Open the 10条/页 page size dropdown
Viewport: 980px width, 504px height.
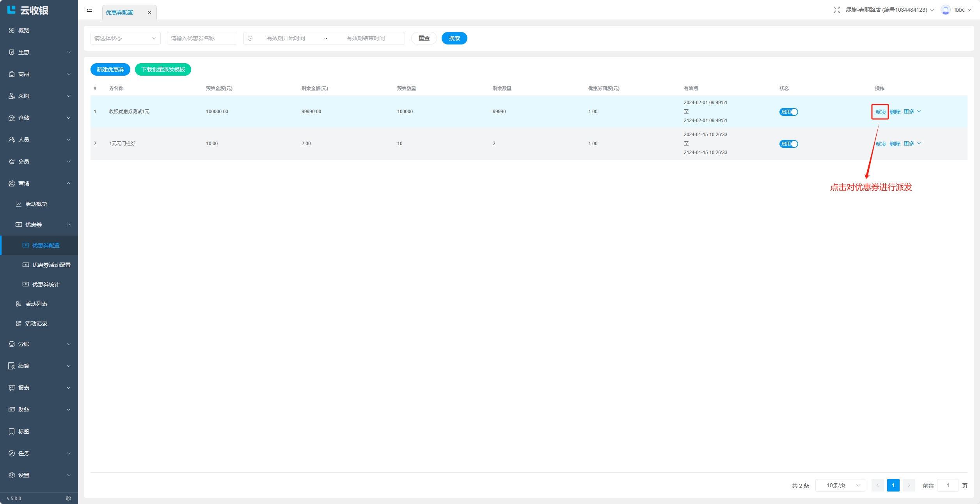pyautogui.click(x=840, y=485)
